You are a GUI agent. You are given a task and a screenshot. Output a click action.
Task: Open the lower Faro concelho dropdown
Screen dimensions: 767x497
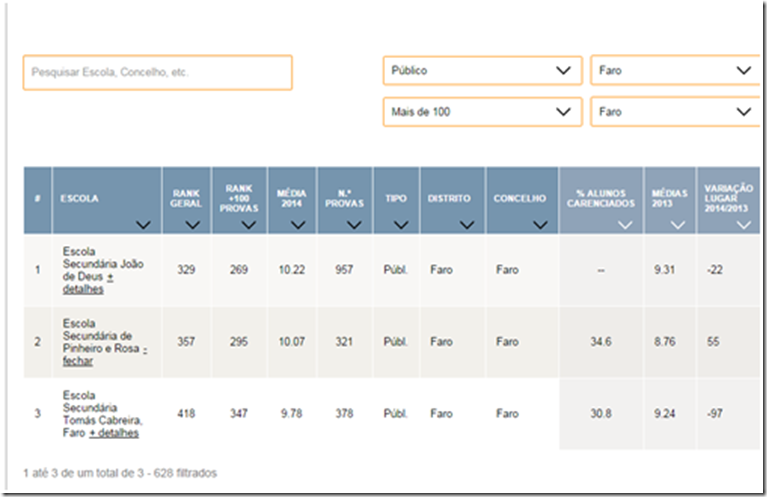[x=676, y=112]
